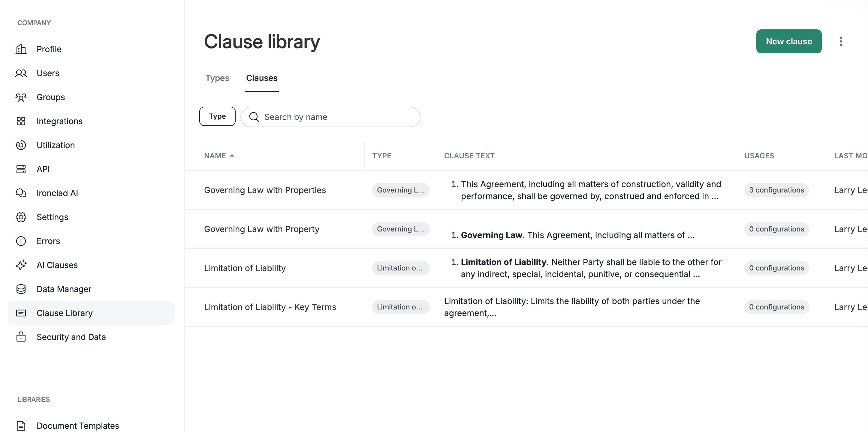The image size is (868, 433).
Task: Click the API server icon
Action: (21, 169)
